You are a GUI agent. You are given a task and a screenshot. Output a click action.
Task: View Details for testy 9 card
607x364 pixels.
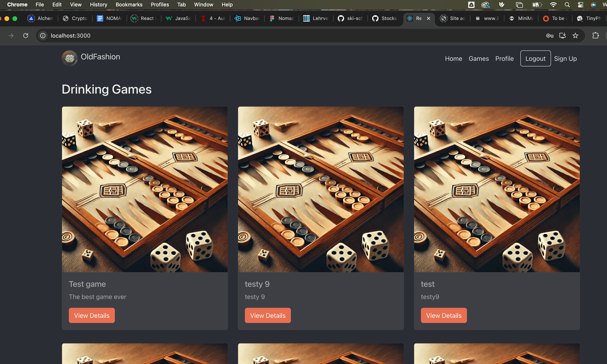268,315
